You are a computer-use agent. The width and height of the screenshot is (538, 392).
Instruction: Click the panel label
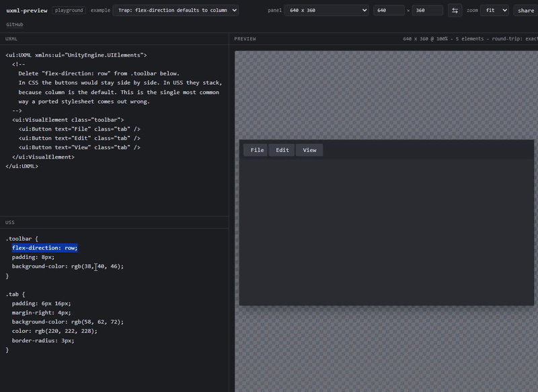[x=275, y=10]
